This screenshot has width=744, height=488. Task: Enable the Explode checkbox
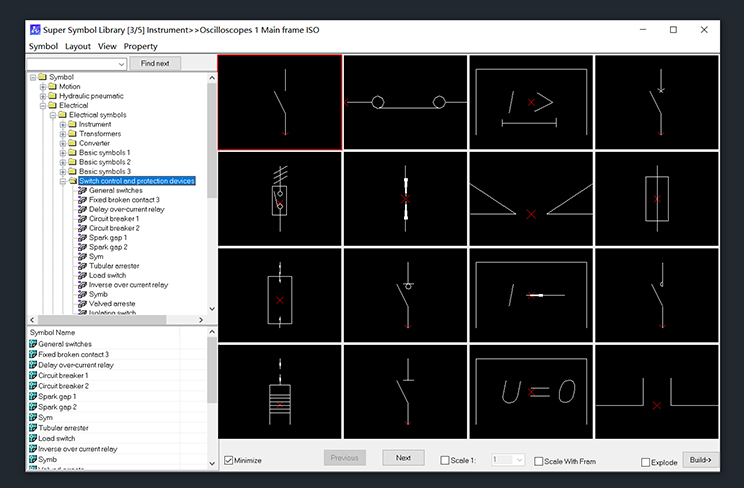tap(645, 461)
